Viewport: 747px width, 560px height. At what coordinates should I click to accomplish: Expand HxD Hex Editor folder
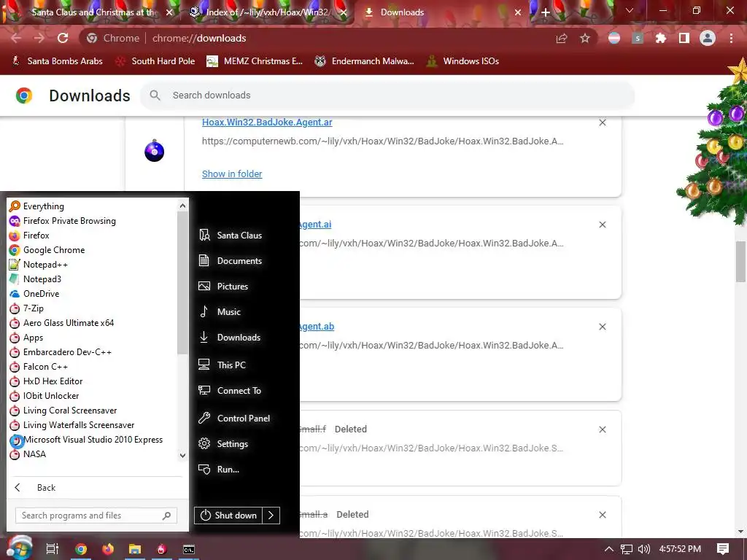[93, 381]
